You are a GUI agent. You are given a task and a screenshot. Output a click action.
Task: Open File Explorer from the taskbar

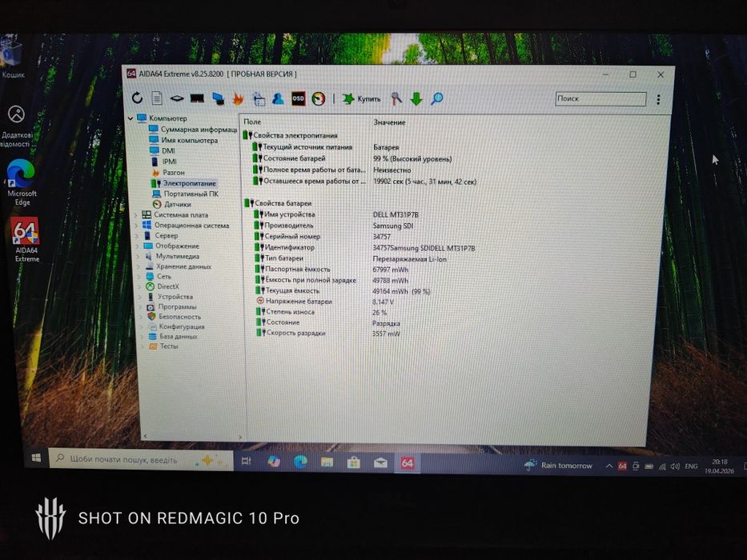coord(327,462)
